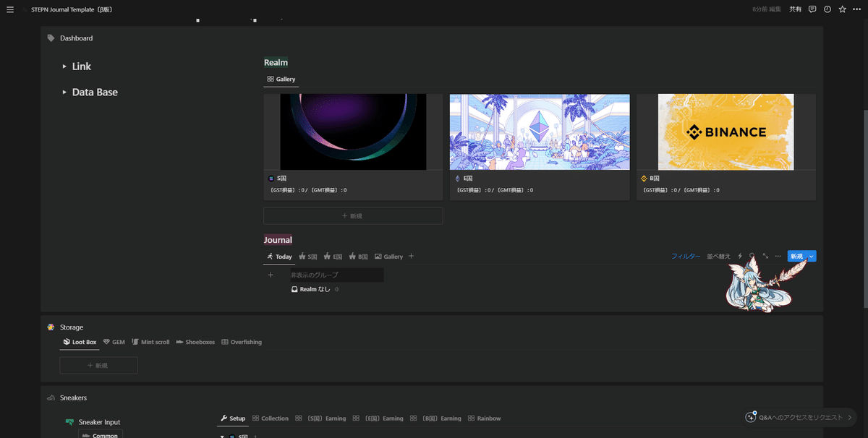
Task: Click the B国 card title
Action: 655,178
